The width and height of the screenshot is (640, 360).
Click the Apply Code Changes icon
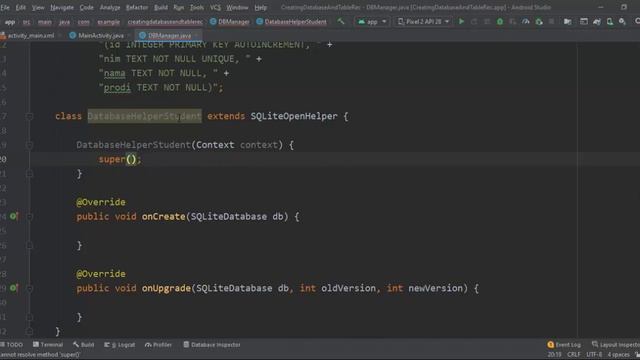click(487, 22)
